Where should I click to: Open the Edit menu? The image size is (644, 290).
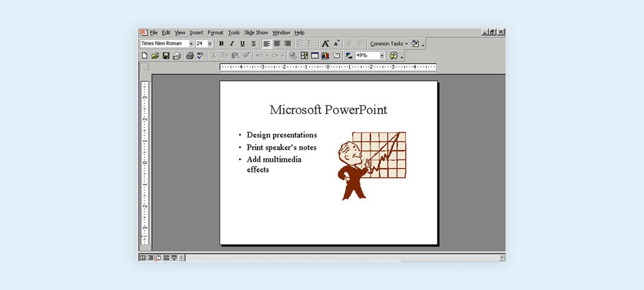pos(166,33)
